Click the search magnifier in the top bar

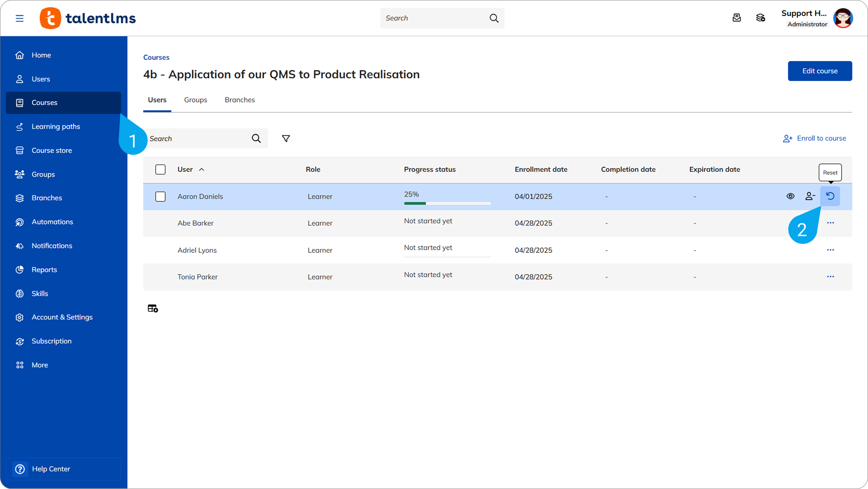494,18
